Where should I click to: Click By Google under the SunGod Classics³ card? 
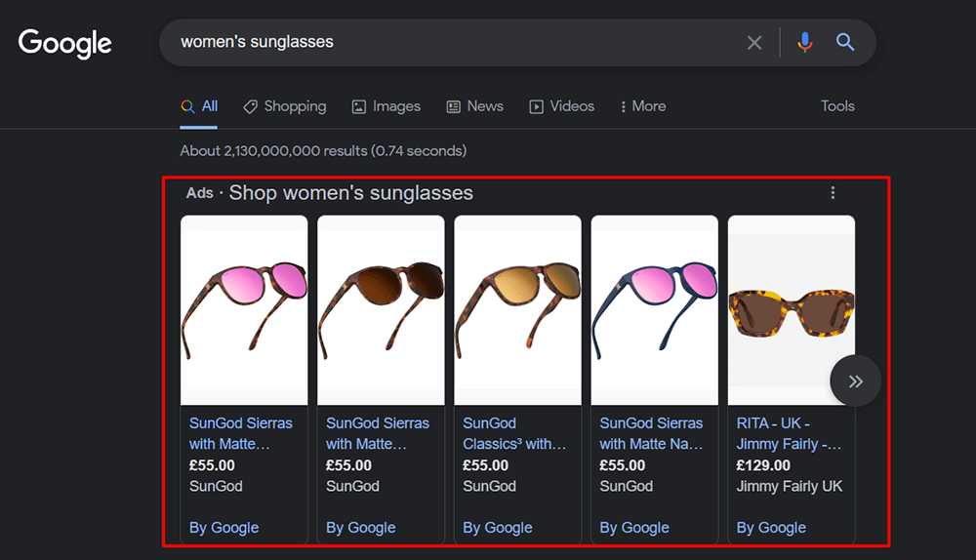498,528
